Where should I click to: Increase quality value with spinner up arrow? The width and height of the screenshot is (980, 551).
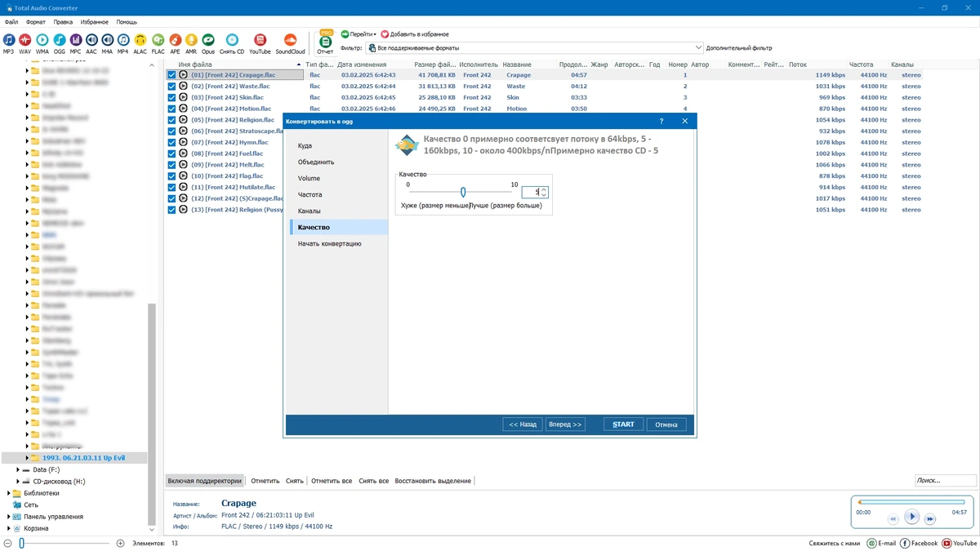tap(544, 189)
